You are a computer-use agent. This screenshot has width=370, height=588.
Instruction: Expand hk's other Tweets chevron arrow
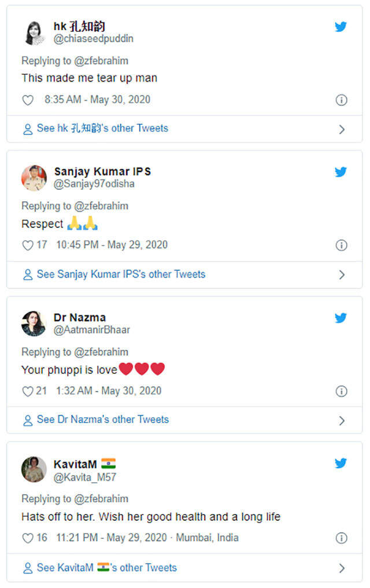tap(342, 129)
